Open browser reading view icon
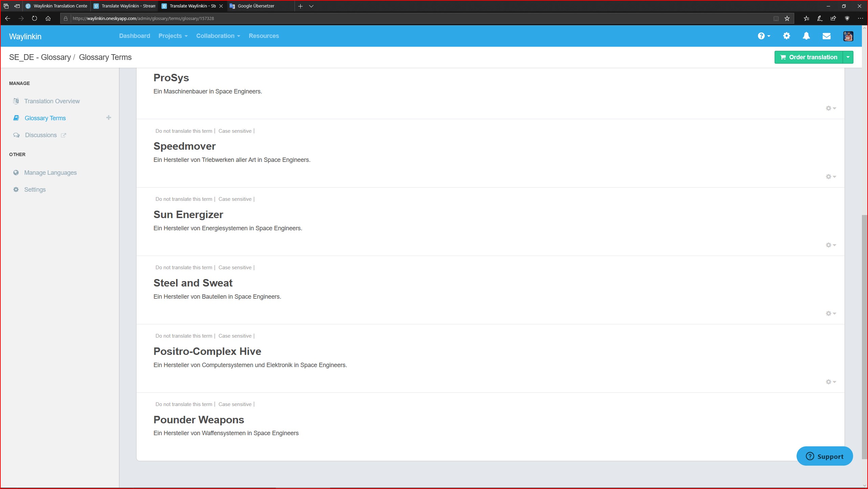This screenshot has height=489, width=868. coord(776,18)
